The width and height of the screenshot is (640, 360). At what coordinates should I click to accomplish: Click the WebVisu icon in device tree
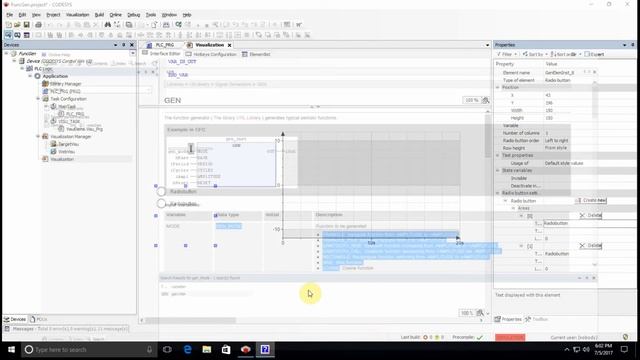tap(53, 151)
